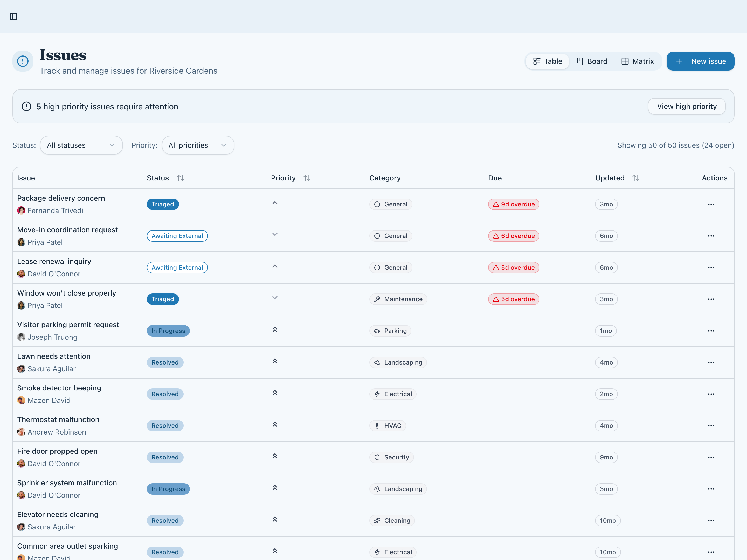Open the Status filter dropdown
This screenshot has width=747, height=560.
[x=81, y=145]
